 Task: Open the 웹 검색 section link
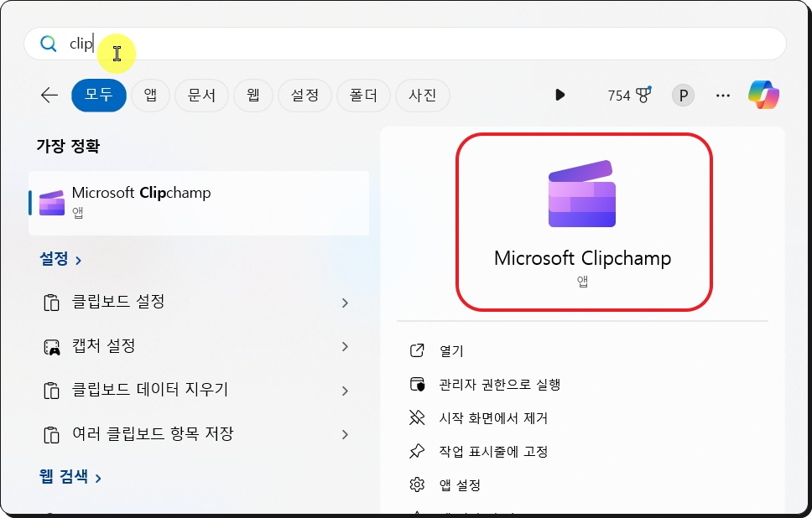[70, 476]
